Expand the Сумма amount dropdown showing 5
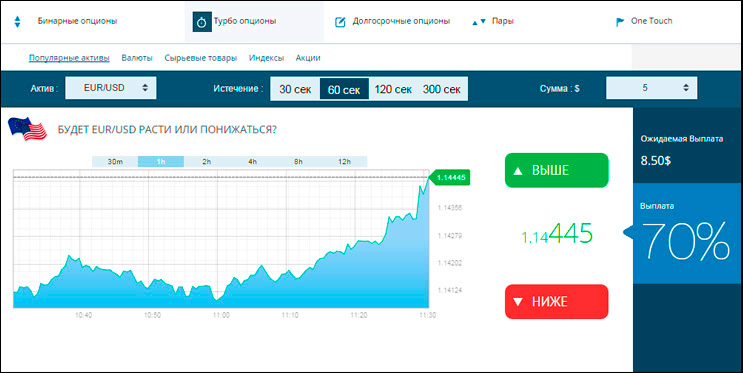The width and height of the screenshot is (743, 373). [x=651, y=88]
